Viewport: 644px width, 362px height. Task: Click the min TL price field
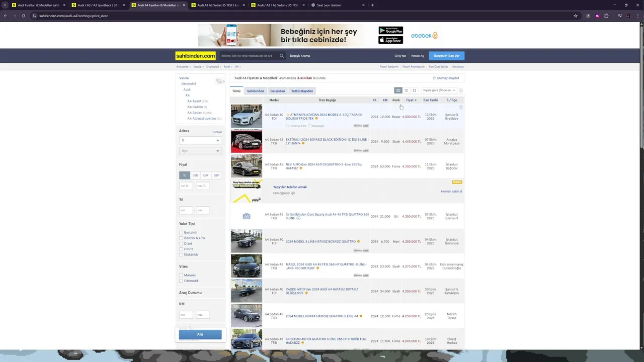[186, 186]
